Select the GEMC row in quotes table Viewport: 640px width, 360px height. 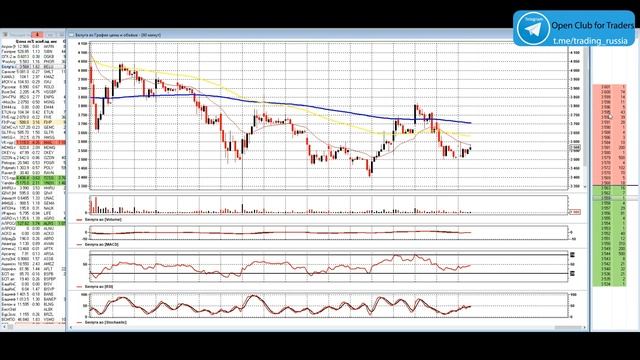tap(33, 127)
